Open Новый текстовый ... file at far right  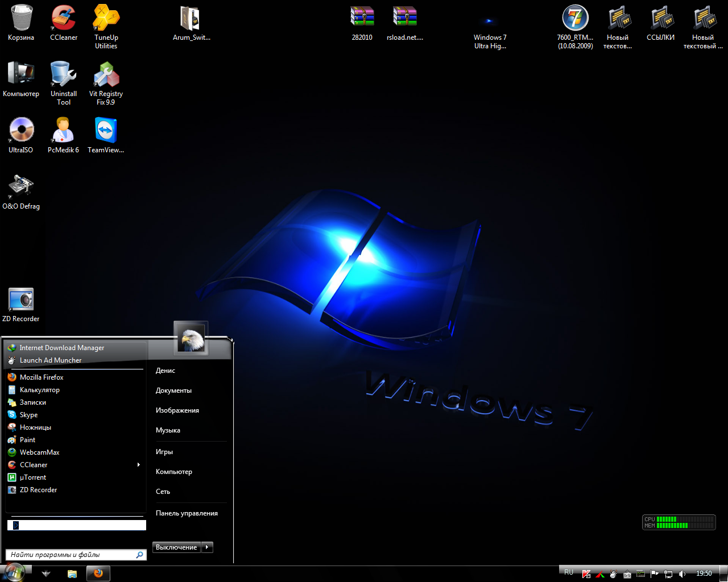[x=704, y=27]
